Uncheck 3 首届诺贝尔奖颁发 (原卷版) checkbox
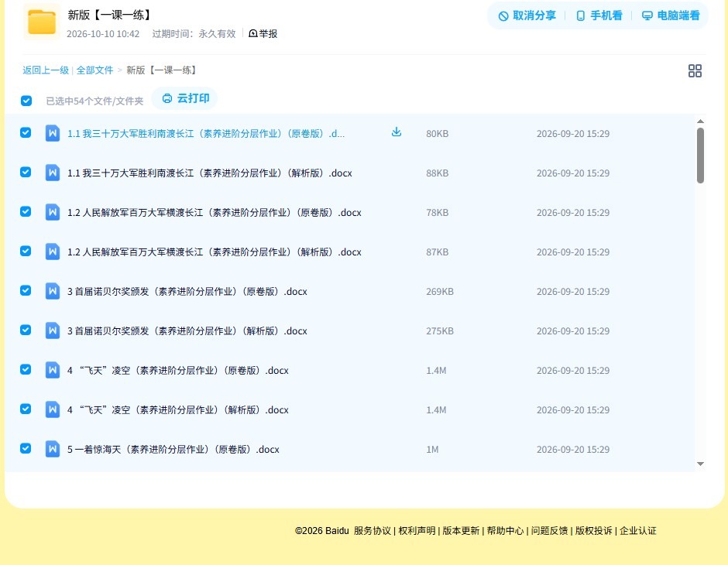The height and width of the screenshot is (565, 728). pos(26,290)
